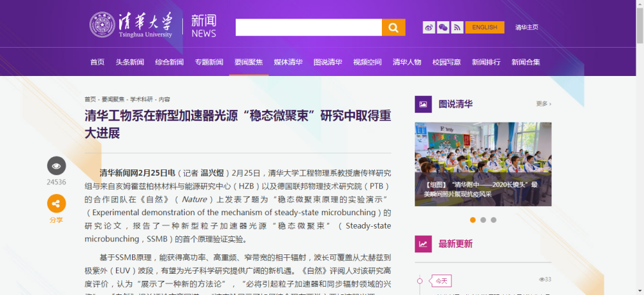Click the 分享 share label

pos(56,220)
